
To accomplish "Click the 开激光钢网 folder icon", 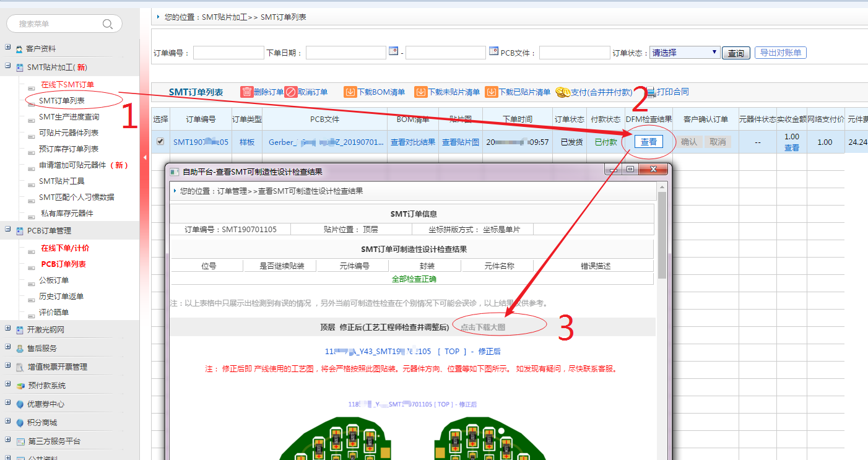I will coord(20,330).
